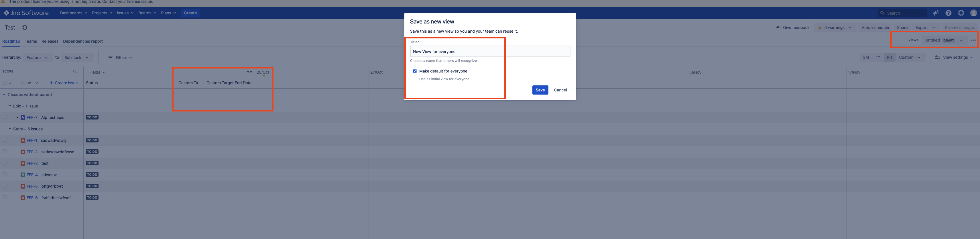Click Save in the new view dialog
Image resolution: width=980 pixels, height=239 pixels.
tap(540, 90)
